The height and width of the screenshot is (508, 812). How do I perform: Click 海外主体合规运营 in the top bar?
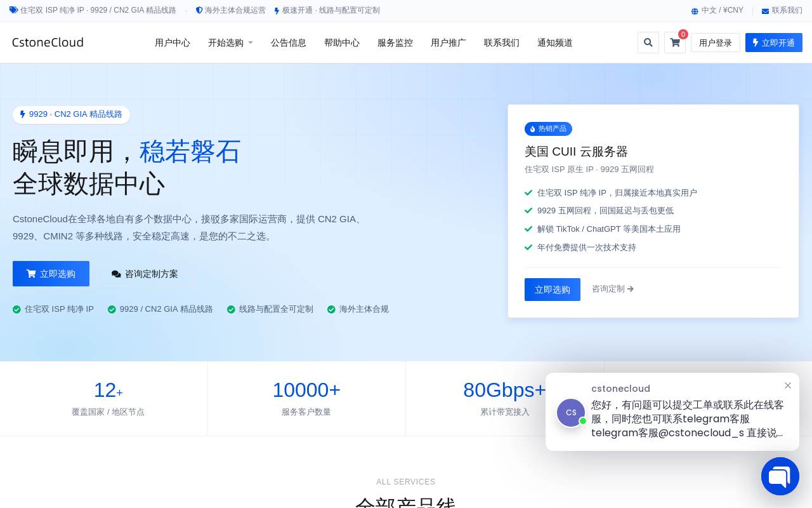[x=231, y=11]
